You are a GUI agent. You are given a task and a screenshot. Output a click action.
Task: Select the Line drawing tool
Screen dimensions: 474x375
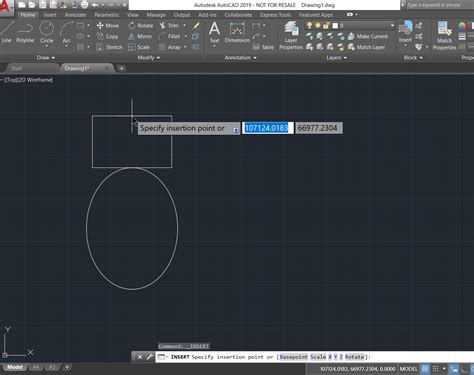6,32
